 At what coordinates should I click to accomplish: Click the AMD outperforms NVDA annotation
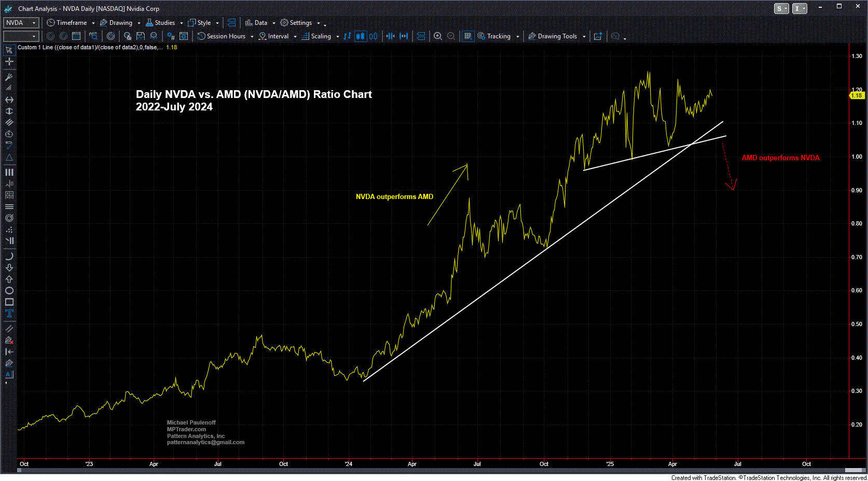(x=780, y=158)
